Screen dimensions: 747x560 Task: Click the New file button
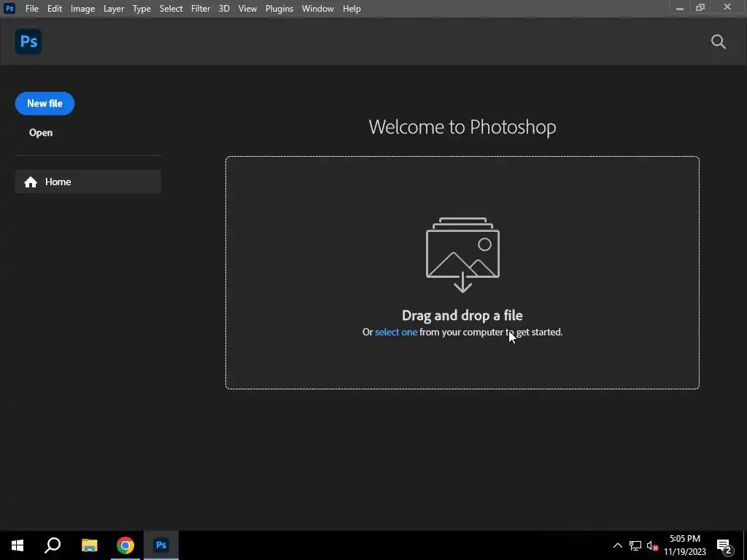click(44, 104)
